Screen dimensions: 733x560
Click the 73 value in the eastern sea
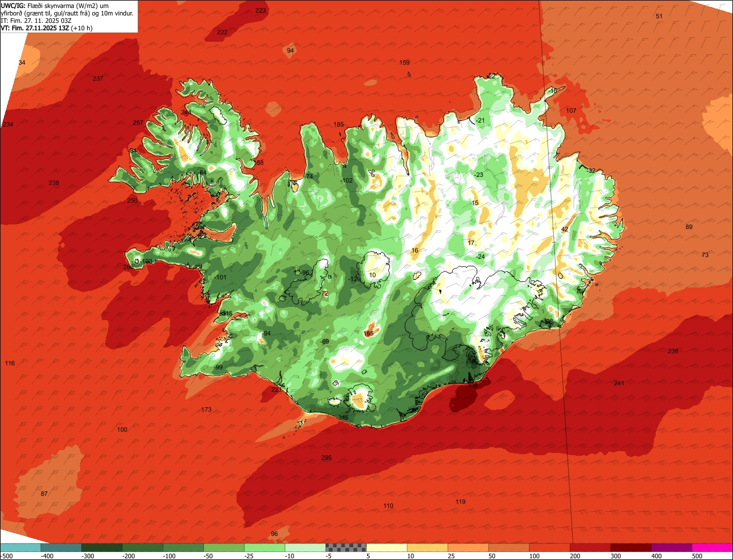click(705, 255)
